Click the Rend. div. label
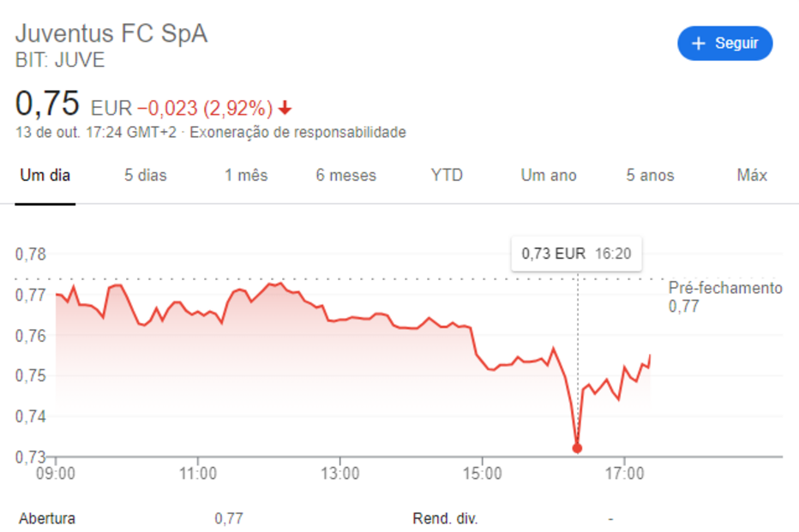The height and width of the screenshot is (532, 799). coord(445,518)
